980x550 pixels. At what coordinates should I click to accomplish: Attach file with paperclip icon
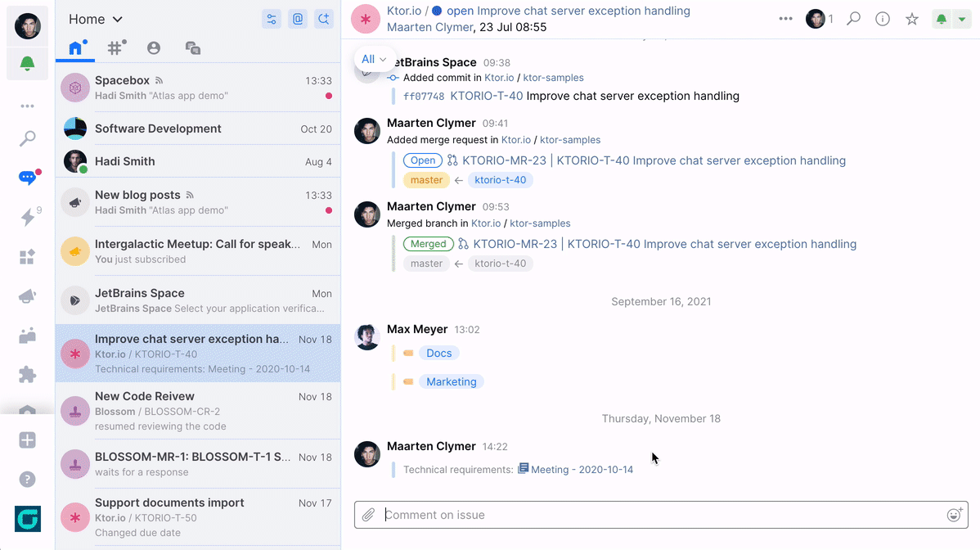click(369, 515)
